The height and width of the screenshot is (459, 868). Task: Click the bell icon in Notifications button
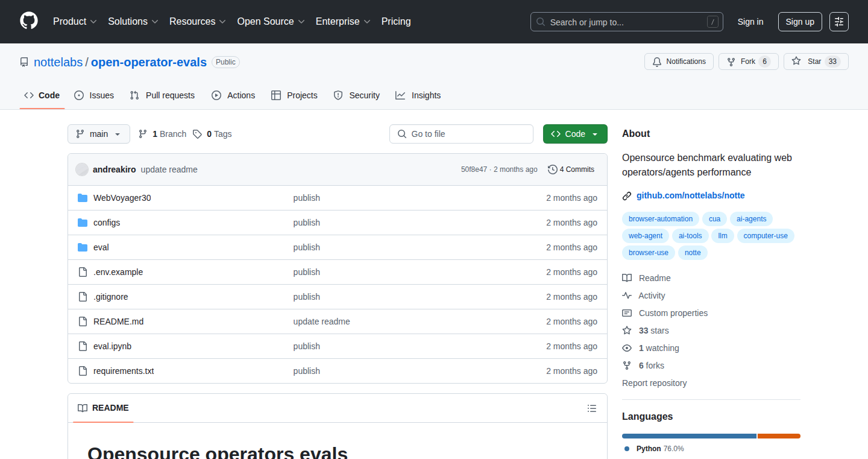(x=656, y=62)
